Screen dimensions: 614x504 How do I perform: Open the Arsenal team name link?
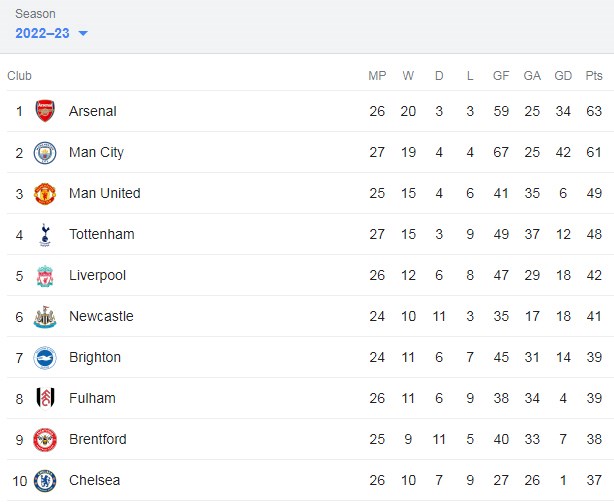pyautogui.click(x=92, y=111)
